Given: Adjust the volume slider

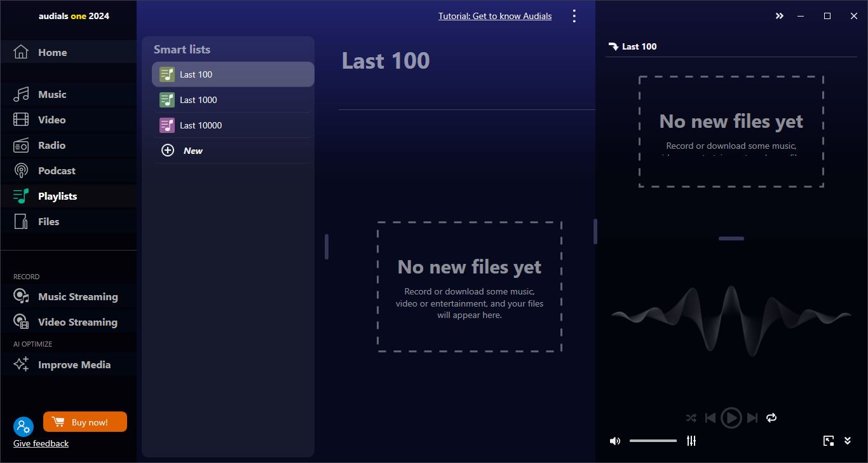Looking at the screenshot, I should pos(653,441).
